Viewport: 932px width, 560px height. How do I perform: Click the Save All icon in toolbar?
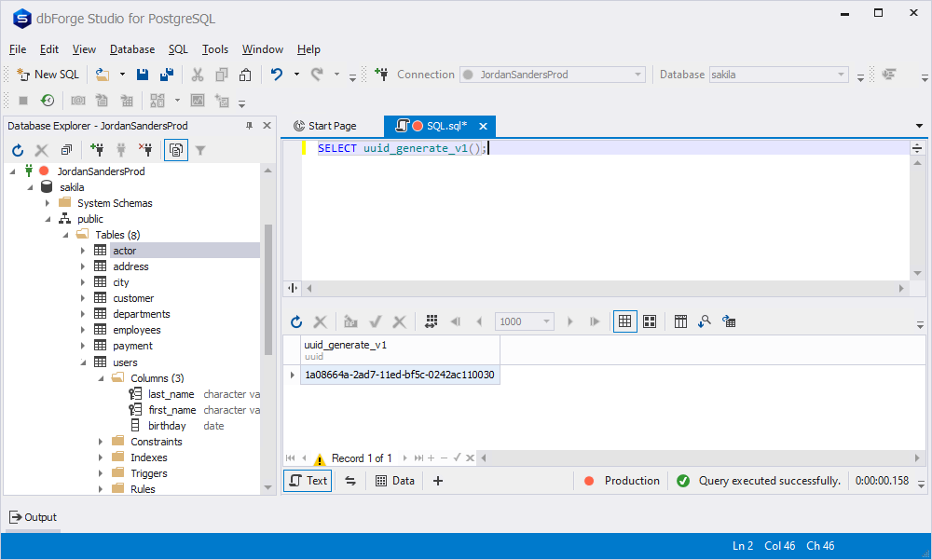point(167,75)
